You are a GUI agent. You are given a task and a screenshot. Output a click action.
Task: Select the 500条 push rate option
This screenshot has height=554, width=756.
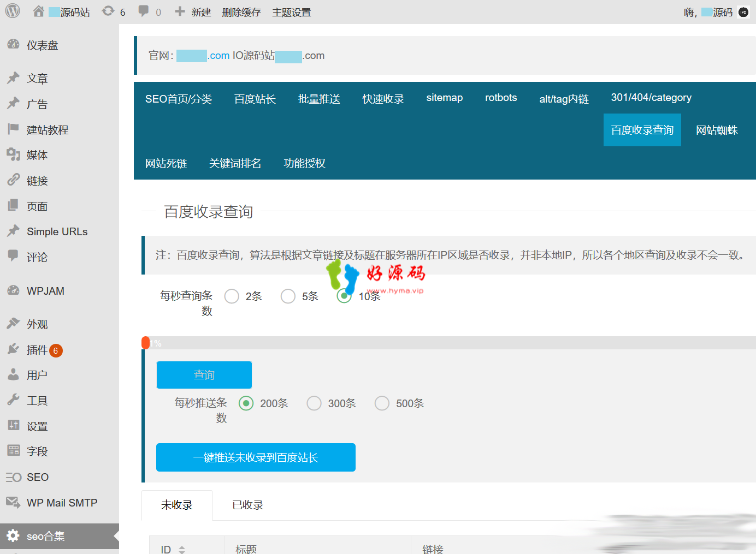(382, 403)
